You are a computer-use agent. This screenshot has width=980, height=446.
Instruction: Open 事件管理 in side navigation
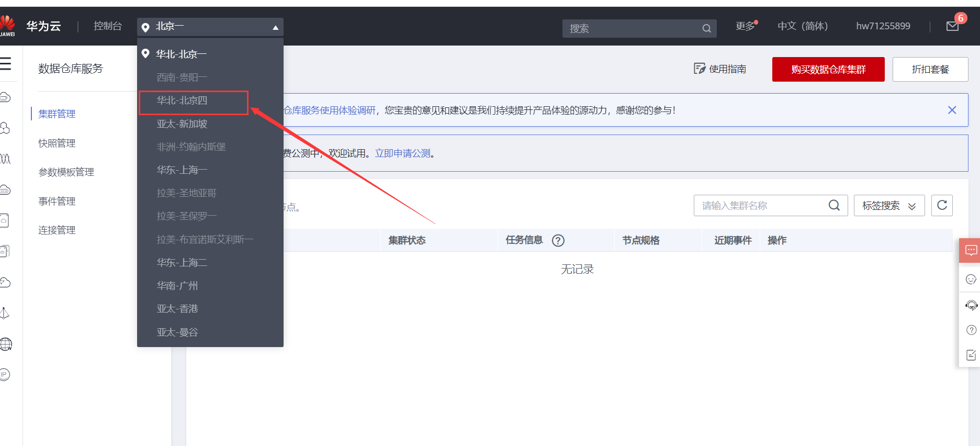point(57,201)
